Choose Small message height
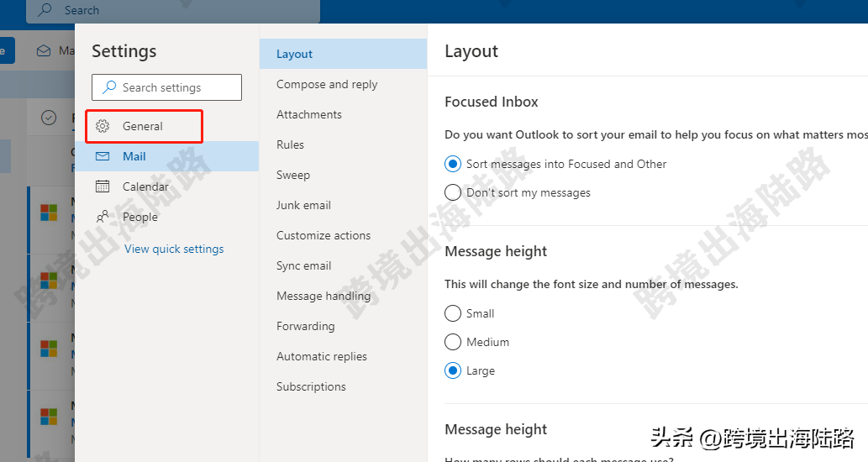Viewport: 868px width, 462px height. (x=453, y=313)
